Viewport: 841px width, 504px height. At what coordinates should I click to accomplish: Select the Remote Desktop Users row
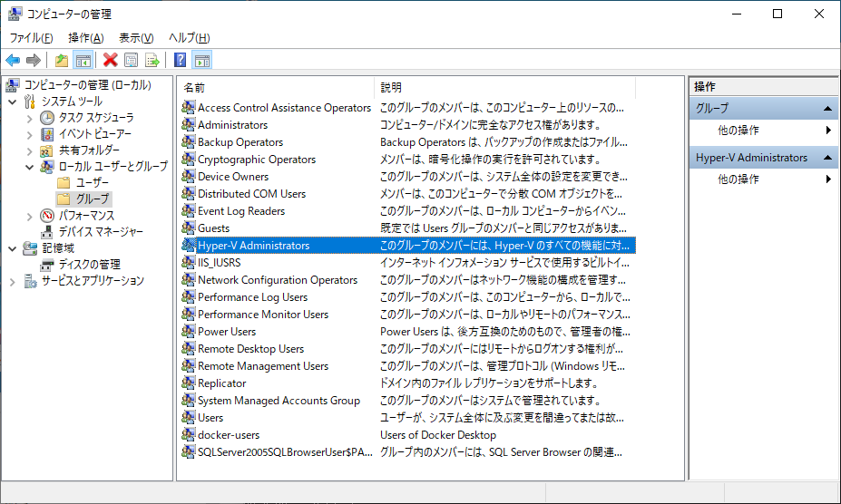[407, 348]
